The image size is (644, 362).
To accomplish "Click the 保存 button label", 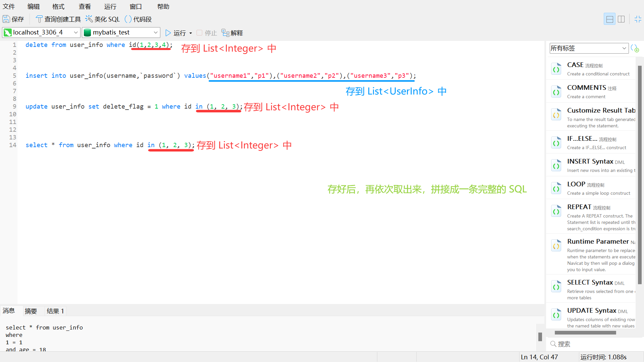I will pyautogui.click(x=18, y=19).
